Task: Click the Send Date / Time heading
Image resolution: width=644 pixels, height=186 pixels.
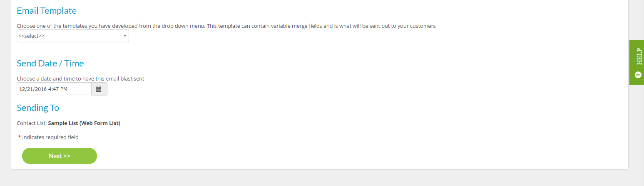Action: 50,64
